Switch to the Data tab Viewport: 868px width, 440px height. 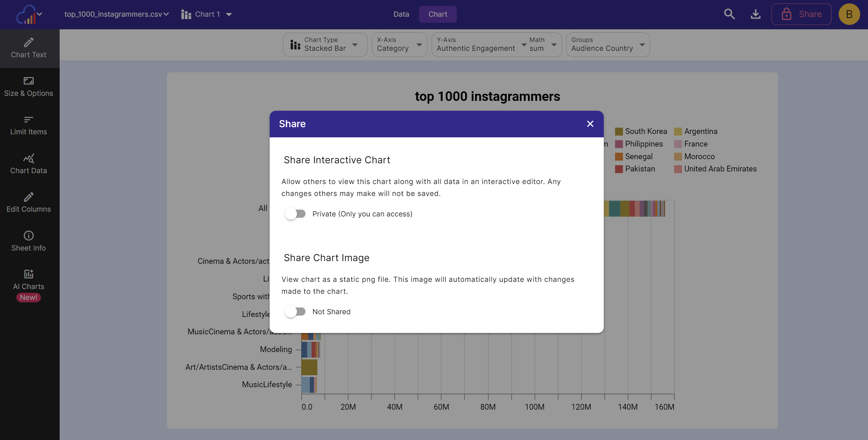pos(401,14)
